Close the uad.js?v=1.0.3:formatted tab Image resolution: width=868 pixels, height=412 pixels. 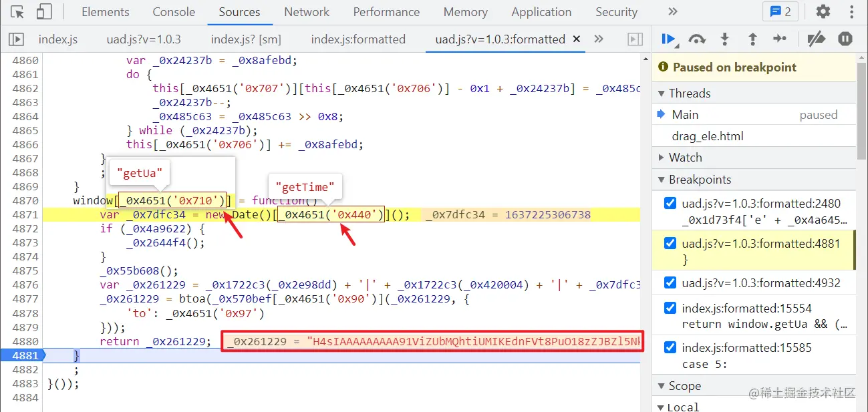[577, 39]
